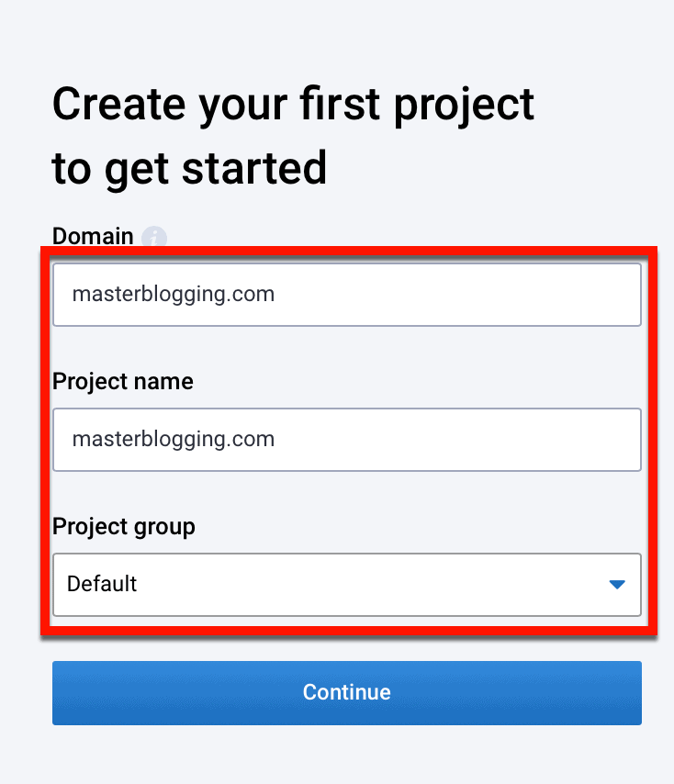
Task: Click the masterblogging.com domain entry box
Action: (346, 295)
